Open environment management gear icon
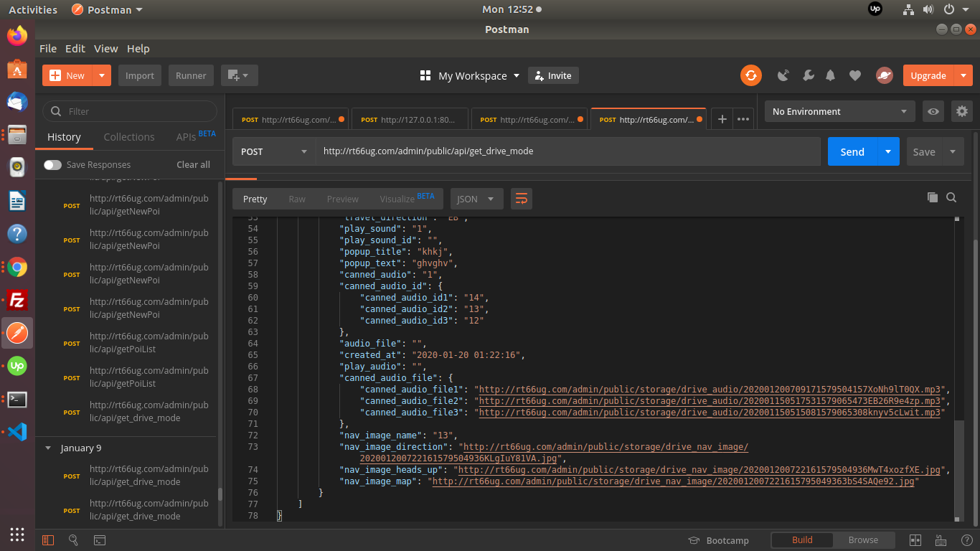This screenshot has width=980, height=551. [x=961, y=111]
